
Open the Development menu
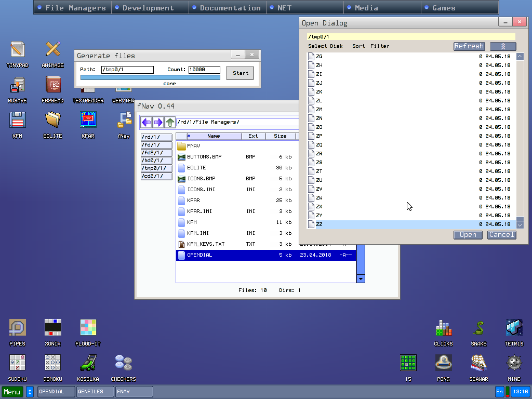pyautogui.click(x=148, y=8)
